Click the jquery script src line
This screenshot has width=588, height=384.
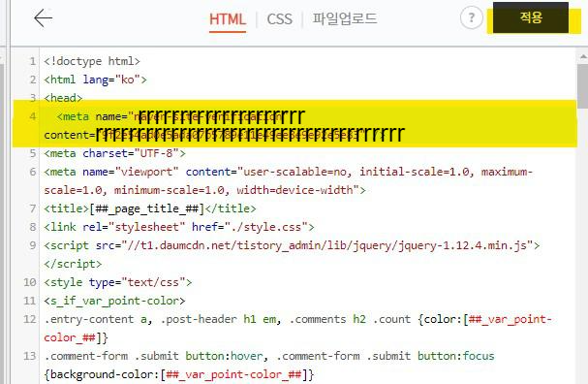(x=292, y=245)
